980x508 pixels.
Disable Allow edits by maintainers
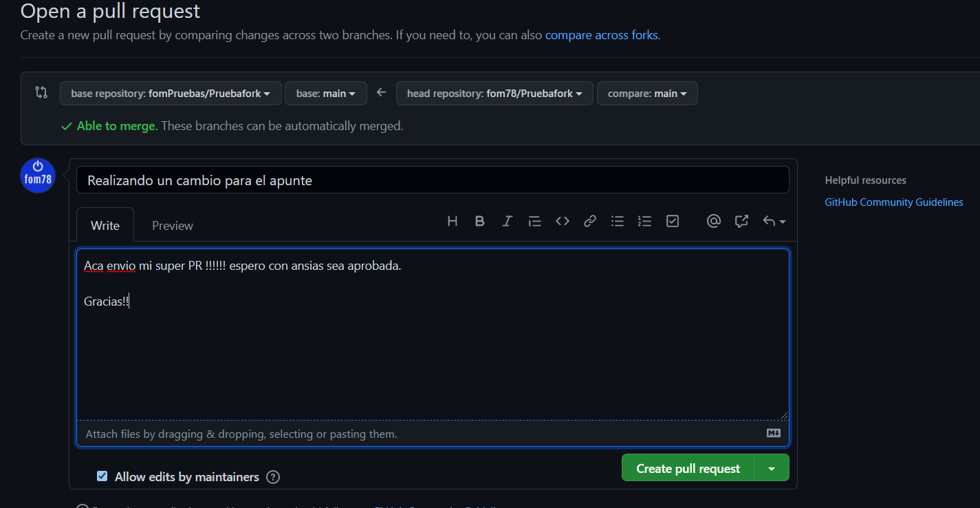(102, 476)
